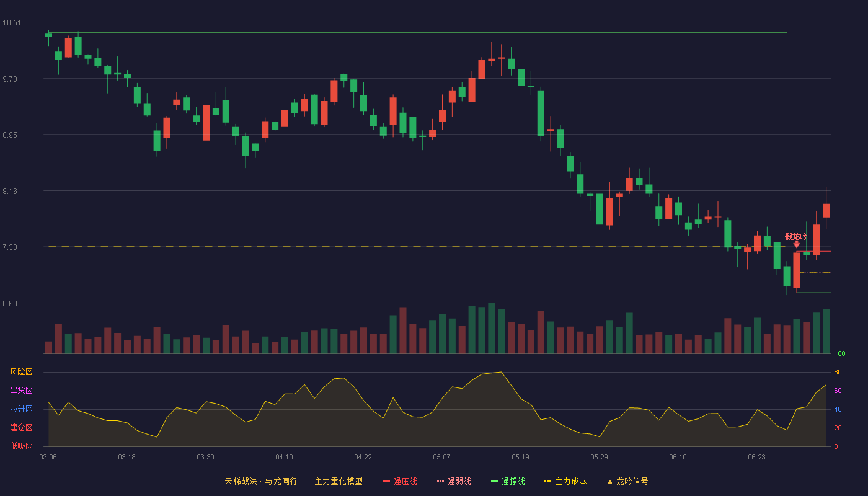Select the 低吸区 zone label
The width and height of the screenshot is (868, 496).
21,446
